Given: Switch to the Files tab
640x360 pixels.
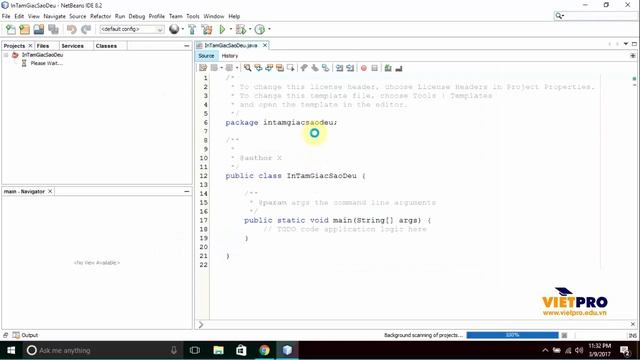Looking at the screenshot, I should 42,46.
